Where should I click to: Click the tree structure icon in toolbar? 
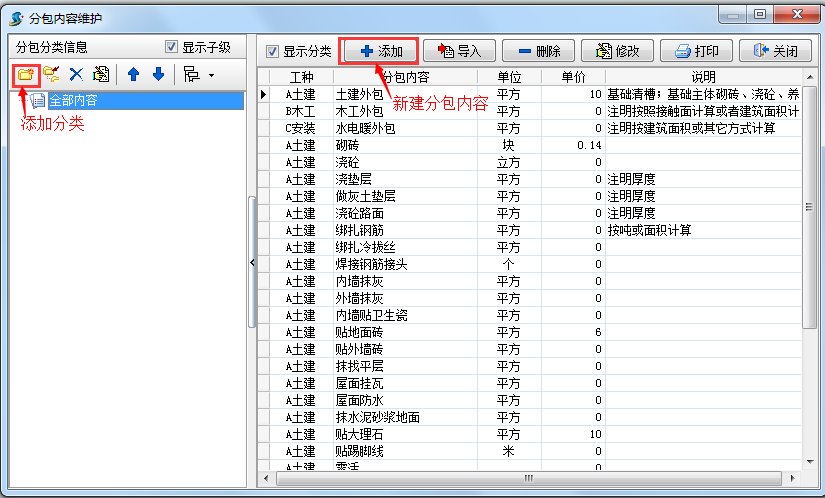pos(191,74)
